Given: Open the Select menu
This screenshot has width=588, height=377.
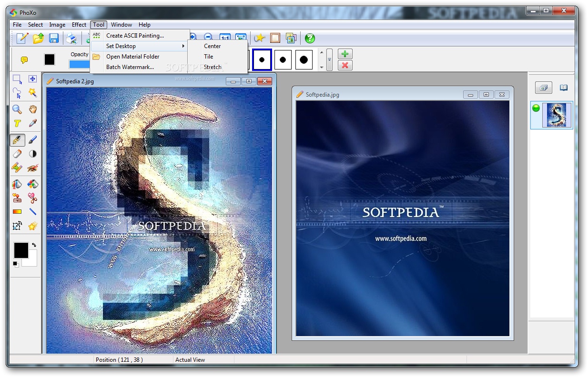Looking at the screenshot, I should [35, 25].
